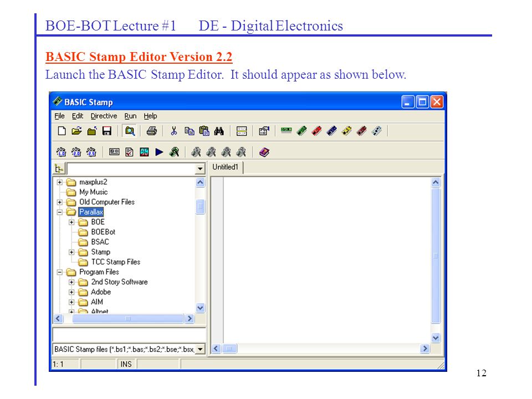Image resolution: width=532 pixels, height=399 pixels.
Task: Collapse the Program Files folder
Action: [x=60, y=272]
